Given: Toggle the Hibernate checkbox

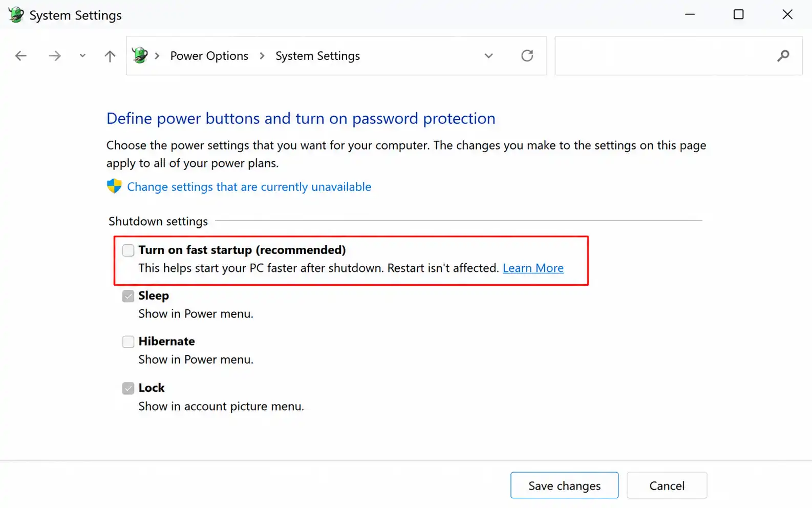Looking at the screenshot, I should pos(128,342).
